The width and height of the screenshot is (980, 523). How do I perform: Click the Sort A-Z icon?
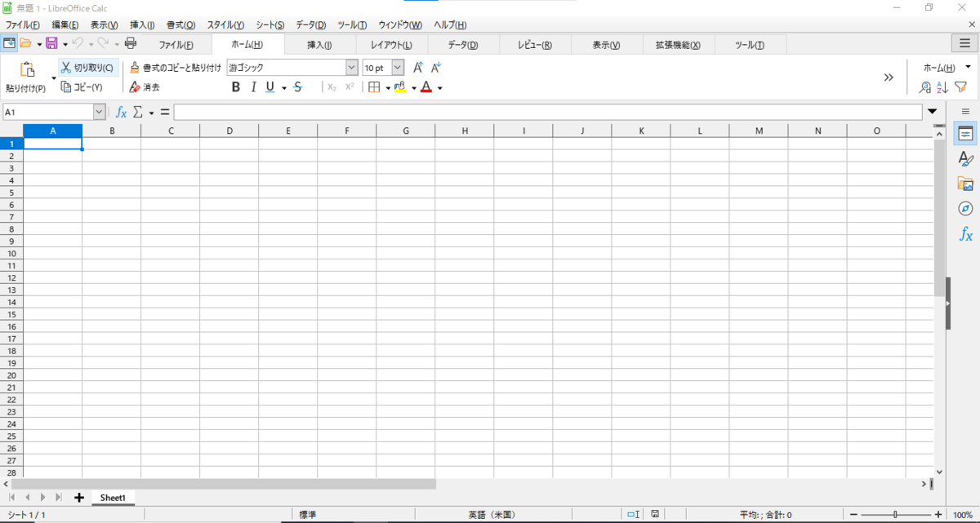(x=942, y=87)
